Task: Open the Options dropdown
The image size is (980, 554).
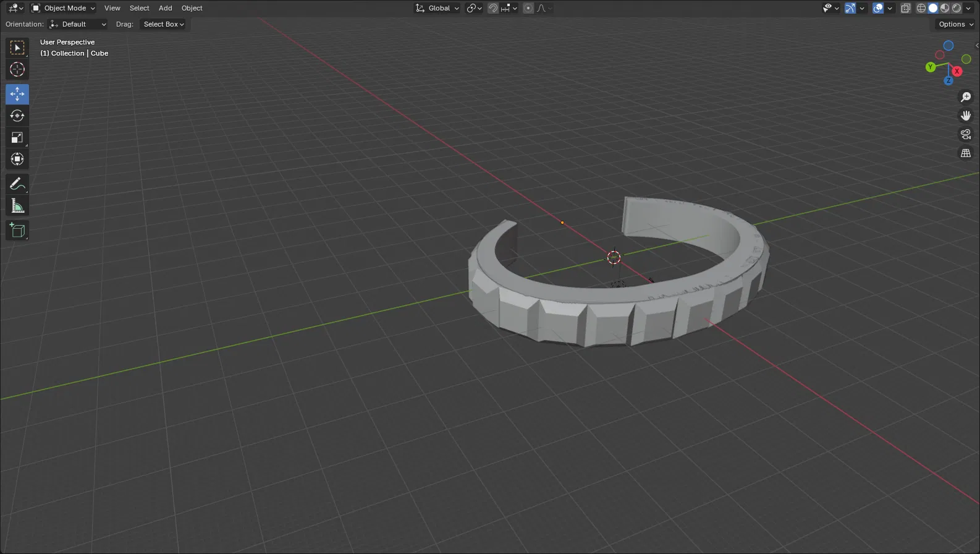Action: coord(956,24)
